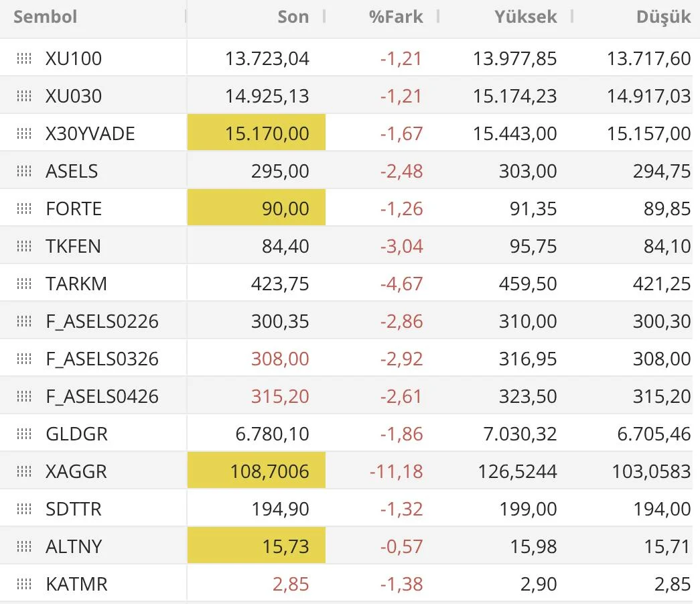This screenshot has height=604, width=700.
Task: Click the Yüksek column header
Action: point(525,17)
